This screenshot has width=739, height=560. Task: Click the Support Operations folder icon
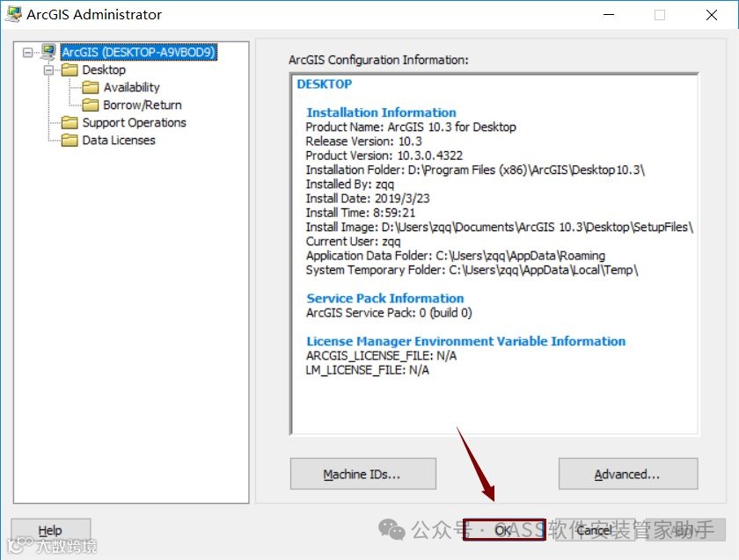(70, 122)
